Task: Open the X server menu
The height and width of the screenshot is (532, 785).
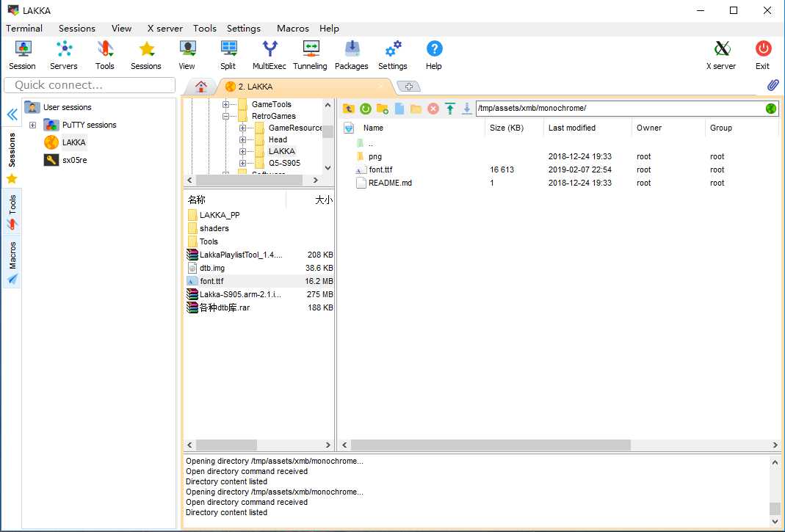Action: point(164,29)
